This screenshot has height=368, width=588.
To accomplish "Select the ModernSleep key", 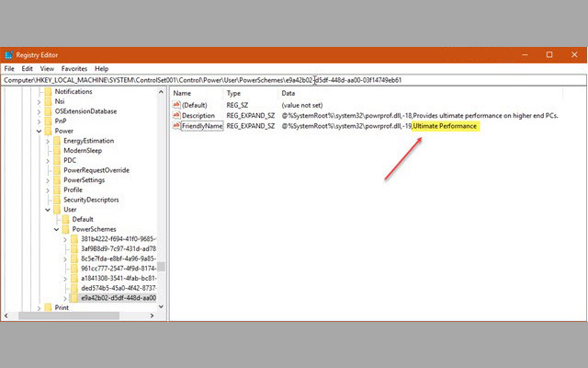I will tap(81, 150).
